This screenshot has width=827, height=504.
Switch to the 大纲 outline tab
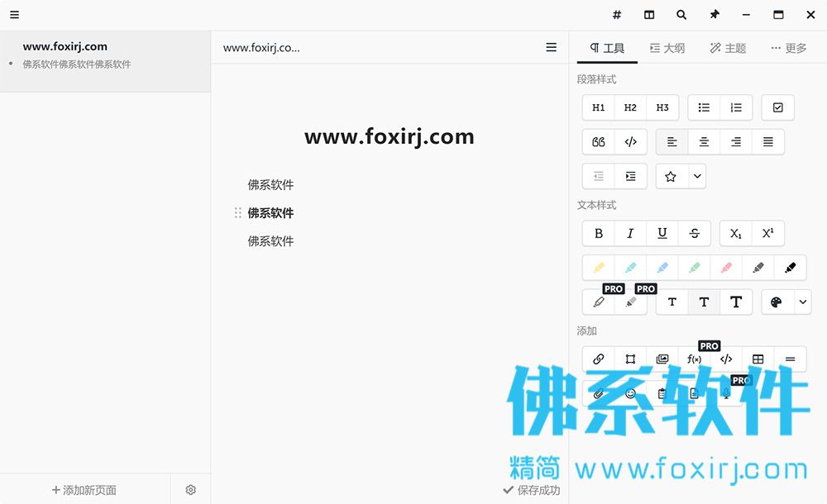[667, 48]
